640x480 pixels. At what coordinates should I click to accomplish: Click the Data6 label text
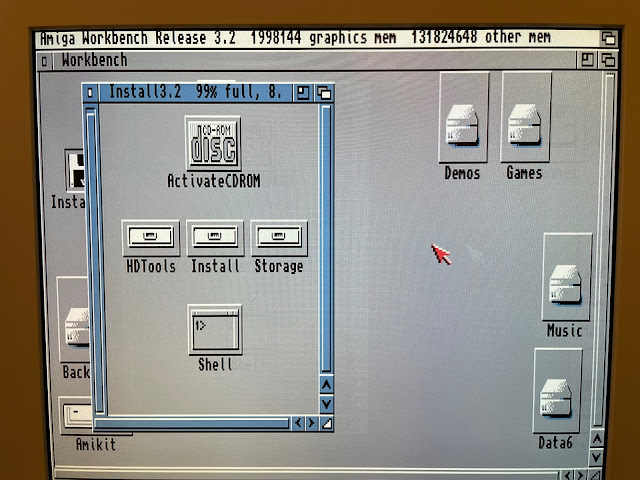tap(556, 442)
